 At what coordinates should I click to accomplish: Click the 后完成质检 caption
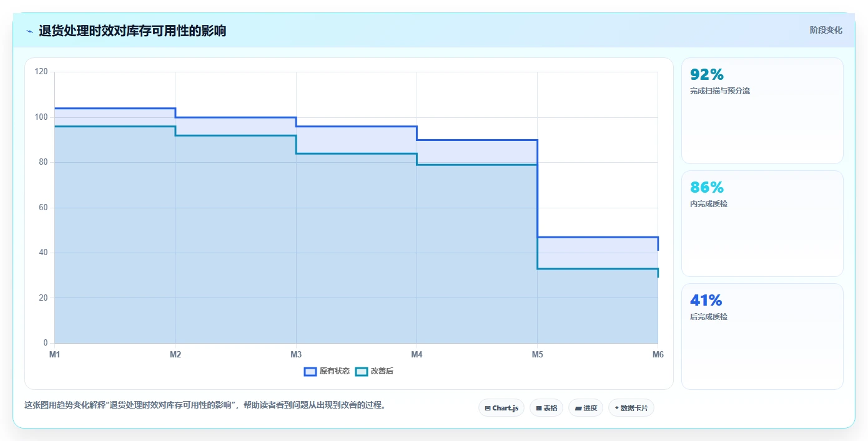[709, 317]
